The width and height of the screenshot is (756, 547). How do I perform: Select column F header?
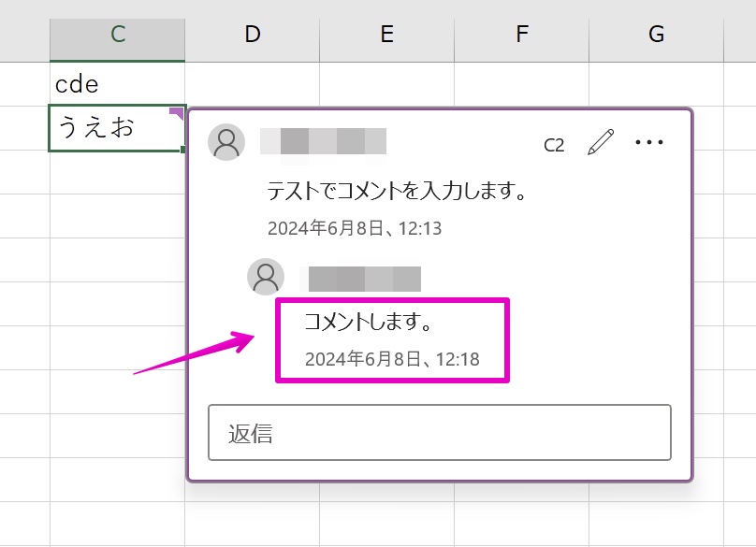click(x=522, y=40)
